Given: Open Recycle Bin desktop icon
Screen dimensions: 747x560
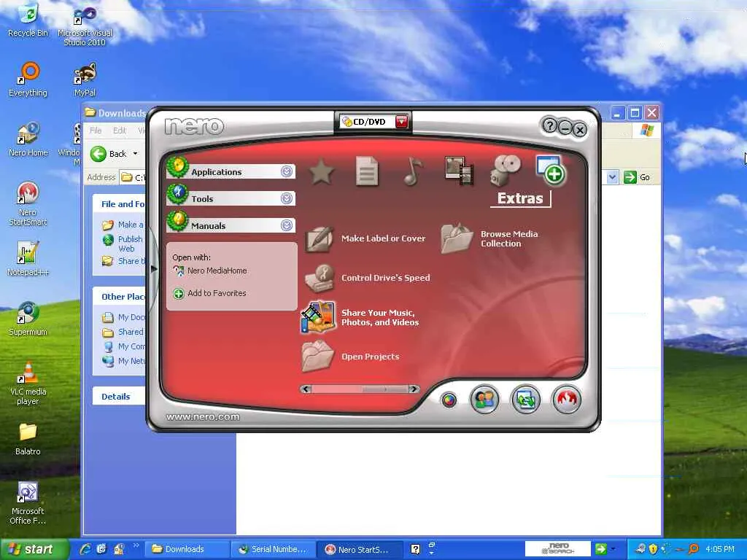Looking at the screenshot, I should (x=28, y=21).
